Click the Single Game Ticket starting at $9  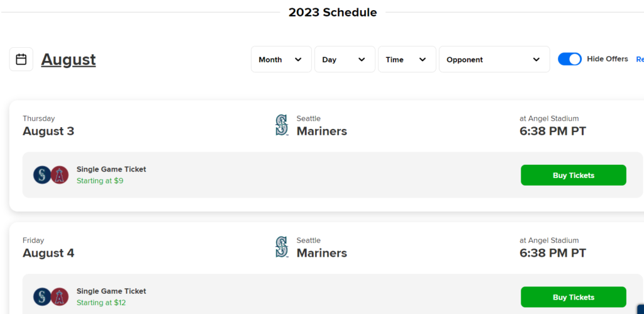[111, 175]
